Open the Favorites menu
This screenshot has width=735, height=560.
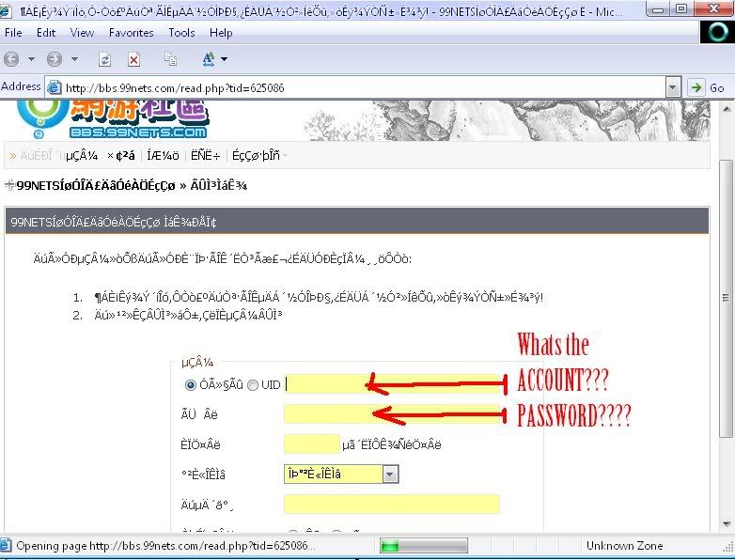click(131, 33)
